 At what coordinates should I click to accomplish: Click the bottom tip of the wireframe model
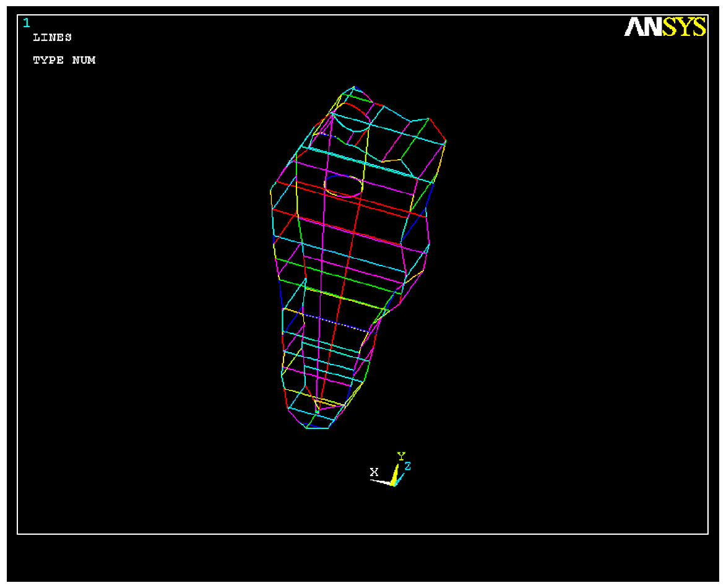pyautogui.click(x=318, y=428)
